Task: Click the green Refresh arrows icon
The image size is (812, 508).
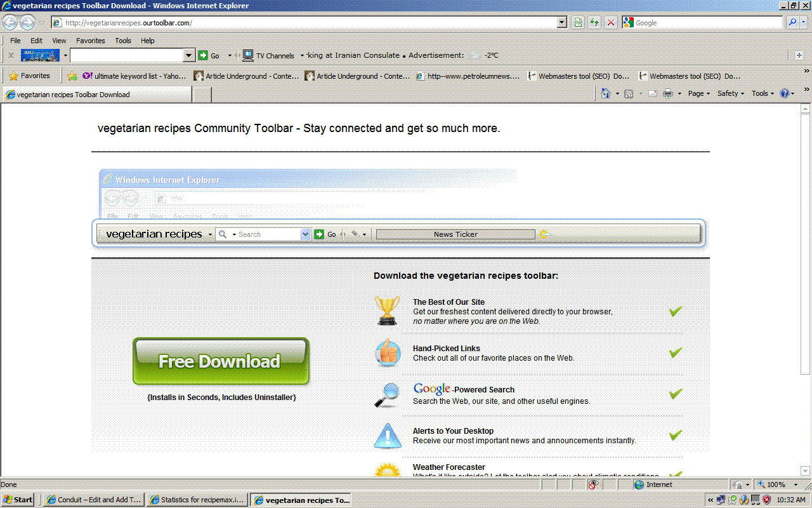Action: [x=594, y=23]
